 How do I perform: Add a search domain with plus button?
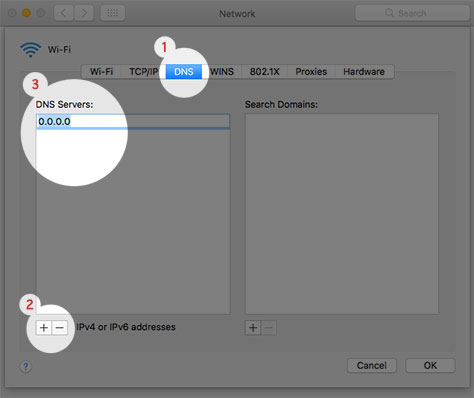click(253, 328)
